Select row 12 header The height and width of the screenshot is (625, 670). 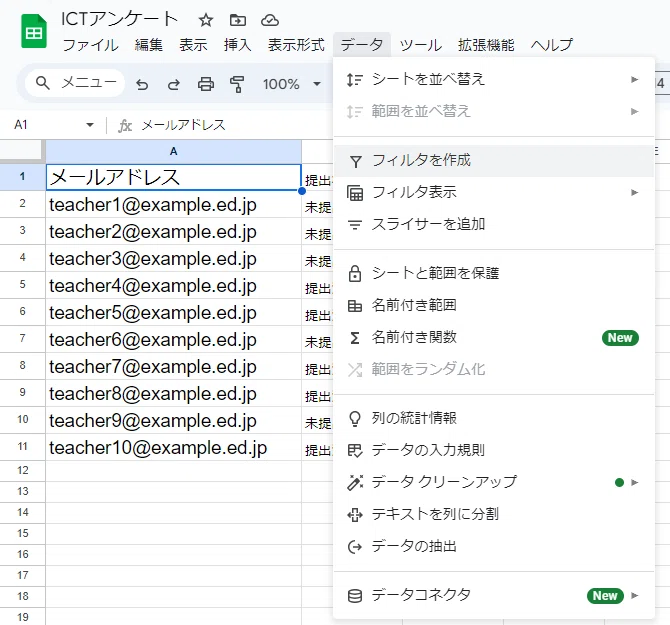[x=23, y=471]
